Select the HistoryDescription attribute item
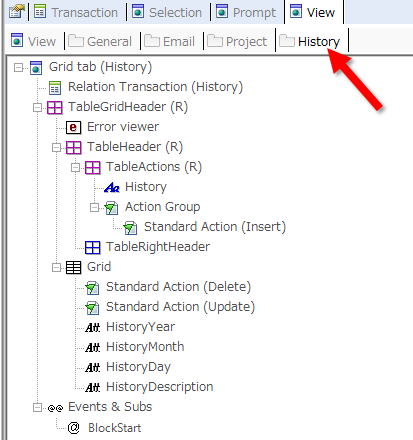 click(159, 387)
